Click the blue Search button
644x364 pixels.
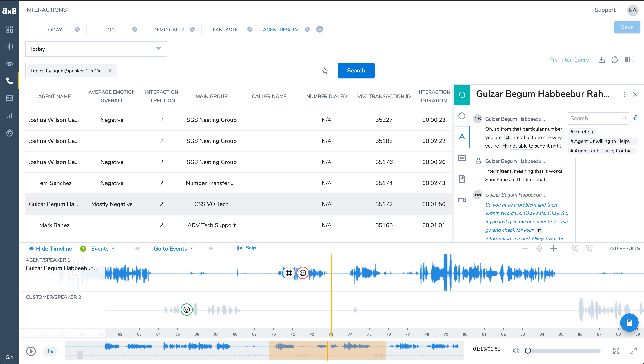[x=356, y=71]
